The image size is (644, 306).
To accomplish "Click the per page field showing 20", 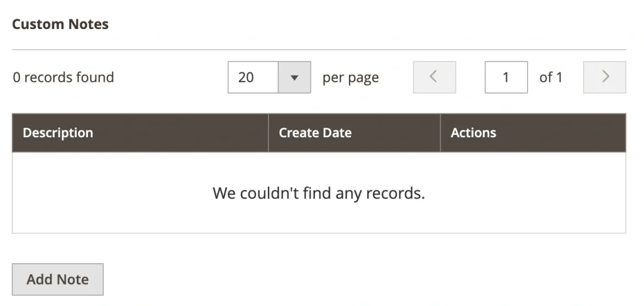I will [x=253, y=77].
